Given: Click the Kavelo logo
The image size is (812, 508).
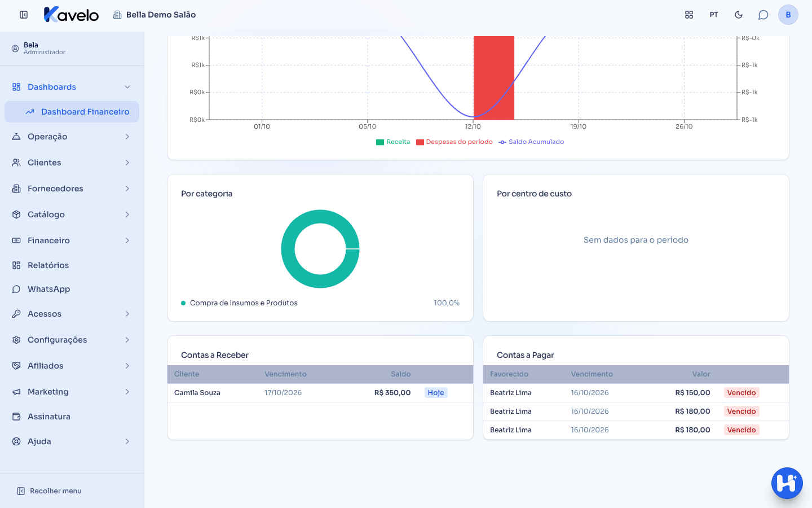Looking at the screenshot, I should (x=71, y=15).
